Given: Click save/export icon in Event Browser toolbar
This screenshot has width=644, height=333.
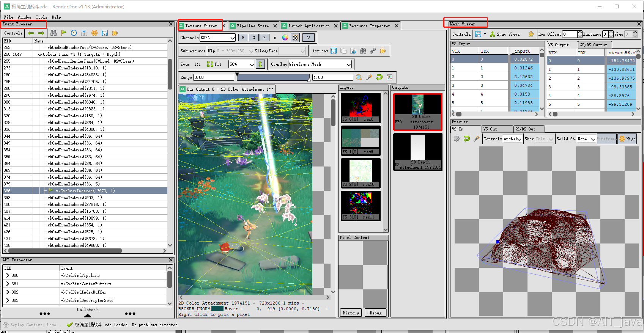Looking at the screenshot, I should click(105, 33).
